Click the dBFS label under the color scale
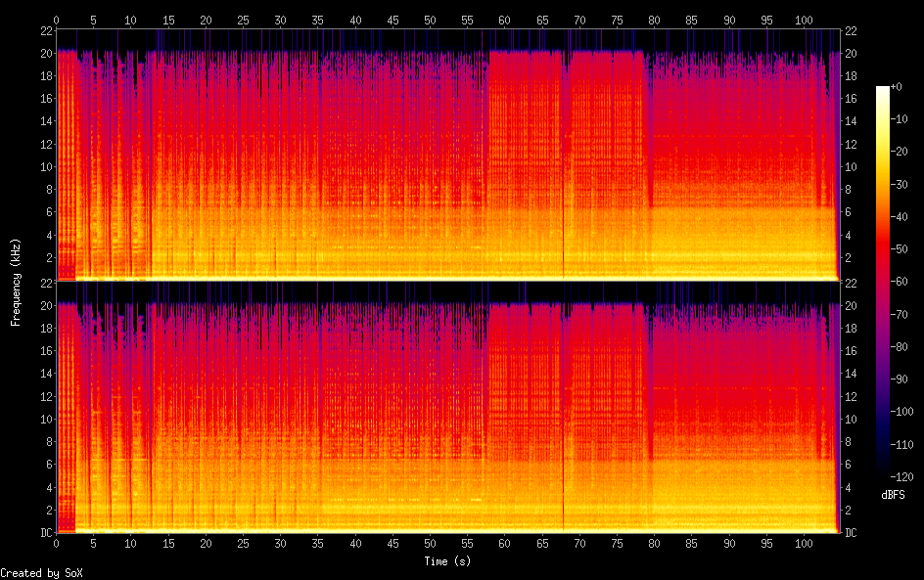Viewport: 924px width, 580px height. point(893,496)
